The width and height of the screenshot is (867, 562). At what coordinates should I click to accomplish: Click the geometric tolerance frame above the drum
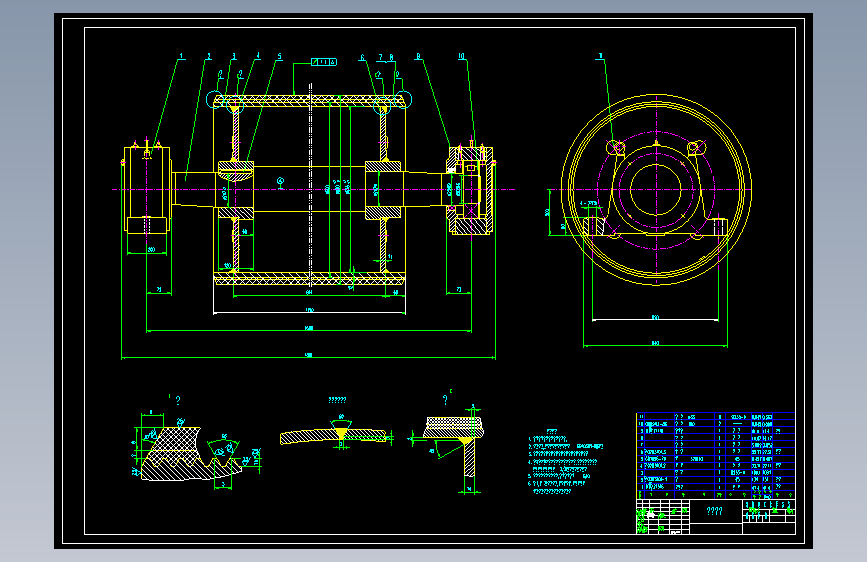323,62
